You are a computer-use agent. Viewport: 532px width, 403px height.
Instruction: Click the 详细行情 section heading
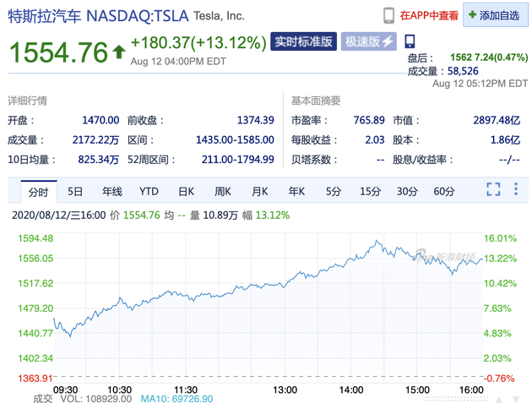point(28,101)
